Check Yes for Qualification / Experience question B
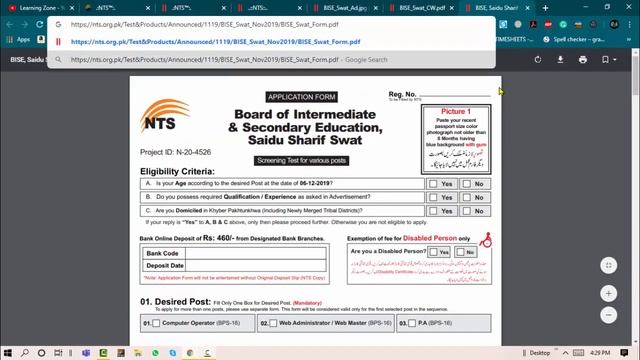Screen dimensions: 640x360 pyautogui.click(x=433, y=198)
